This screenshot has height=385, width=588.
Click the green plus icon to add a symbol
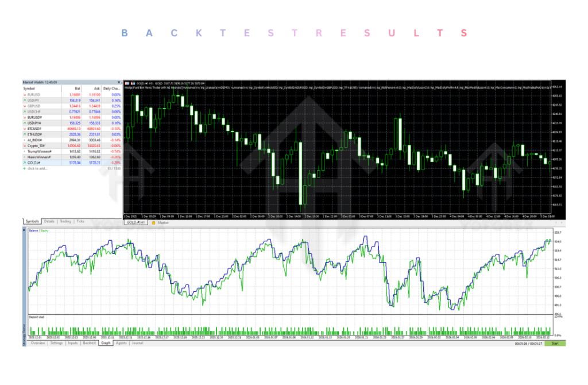pyautogui.click(x=24, y=168)
